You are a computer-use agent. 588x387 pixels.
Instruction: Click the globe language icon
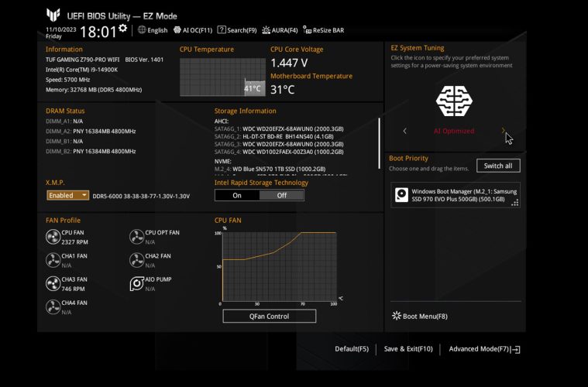(x=142, y=30)
